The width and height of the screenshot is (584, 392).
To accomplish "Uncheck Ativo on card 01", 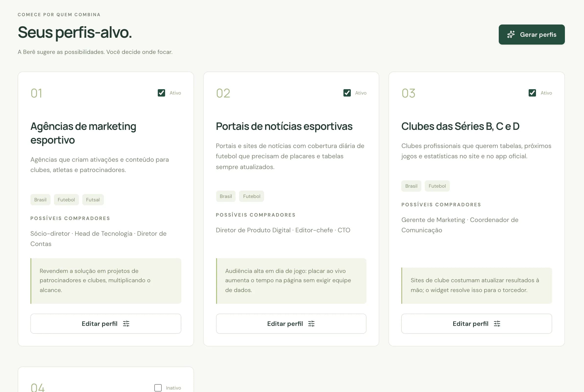I will 161,93.
